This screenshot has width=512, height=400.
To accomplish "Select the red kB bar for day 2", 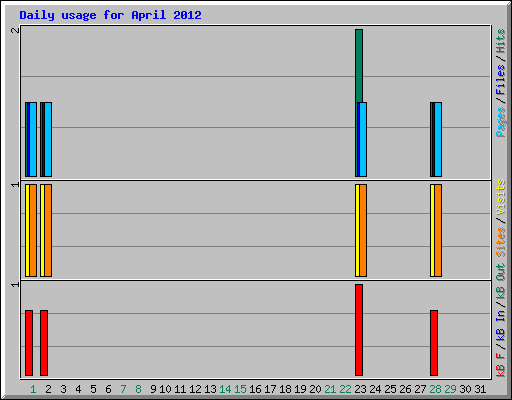I will pos(44,343).
